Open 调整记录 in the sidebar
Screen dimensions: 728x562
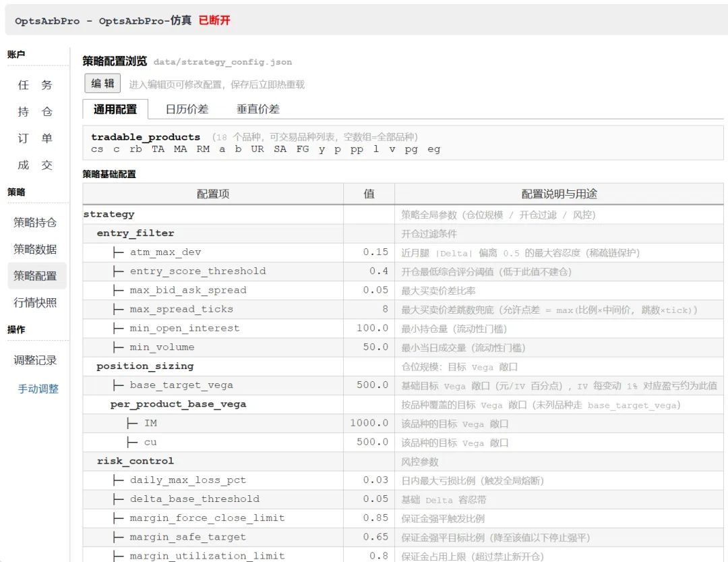(35, 360)
